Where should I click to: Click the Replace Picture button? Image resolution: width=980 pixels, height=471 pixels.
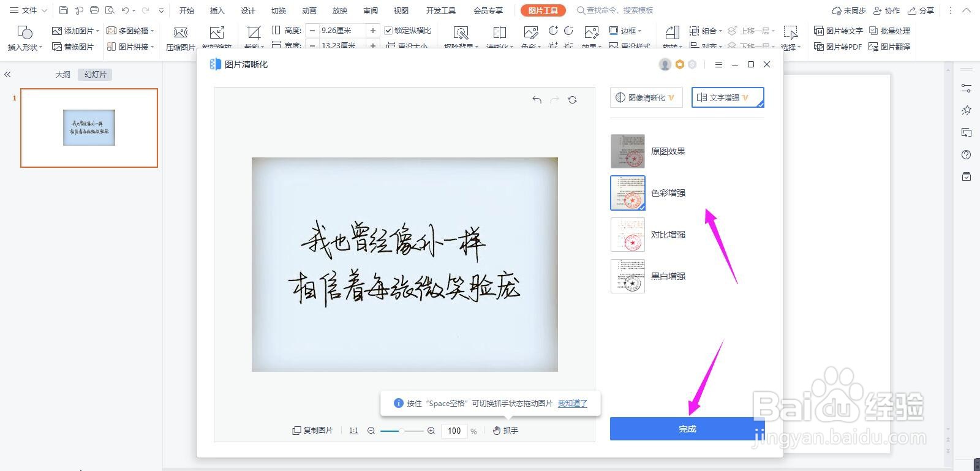[x=73, y=47]
